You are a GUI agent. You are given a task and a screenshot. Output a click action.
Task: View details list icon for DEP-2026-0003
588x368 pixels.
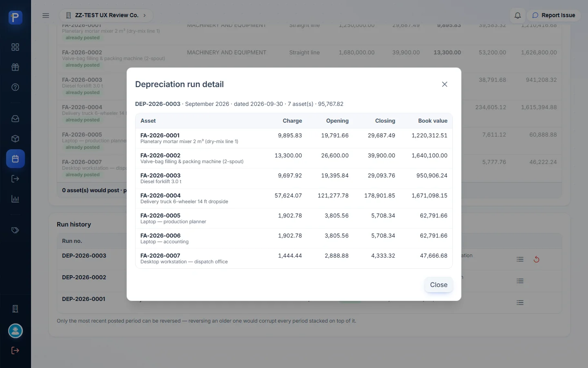[x=520, y=259]
